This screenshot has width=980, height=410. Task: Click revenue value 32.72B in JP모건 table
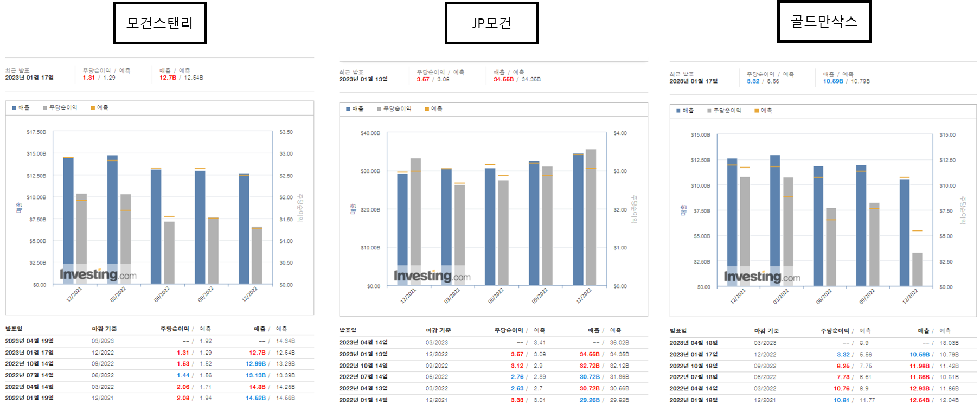coord(590,366)
